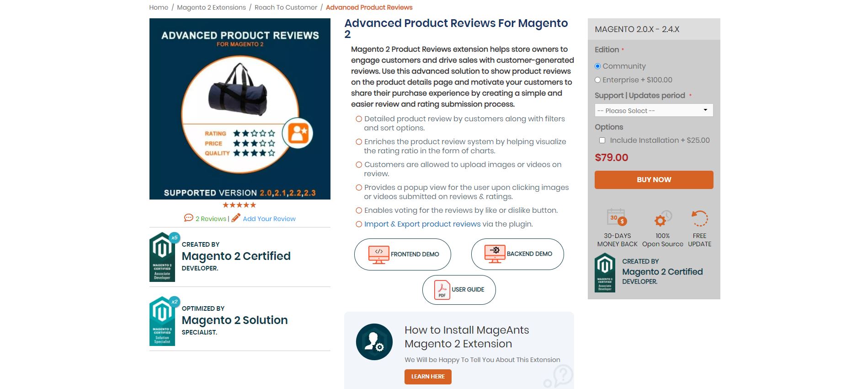Click the sidebar Magento certified developer badge

click(605, 273)
